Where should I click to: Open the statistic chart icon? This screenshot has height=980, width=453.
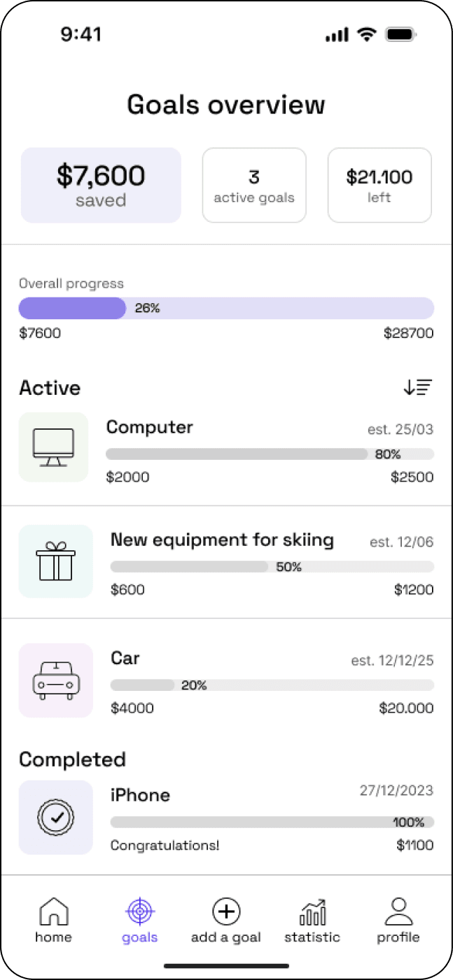point(312,912)
